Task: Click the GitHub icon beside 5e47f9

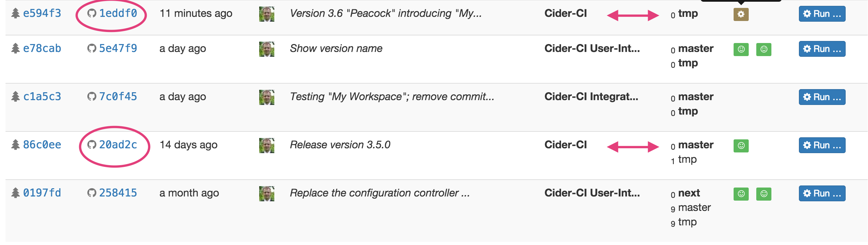Action: [x=91, y=48]
